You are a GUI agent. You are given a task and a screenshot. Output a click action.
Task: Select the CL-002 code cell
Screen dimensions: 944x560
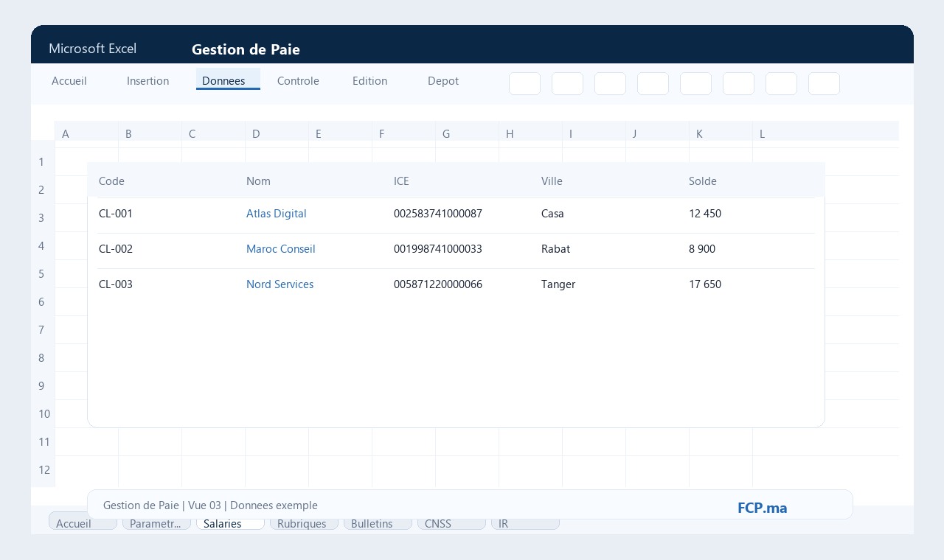pyautogui.click(x=116, y=249)
